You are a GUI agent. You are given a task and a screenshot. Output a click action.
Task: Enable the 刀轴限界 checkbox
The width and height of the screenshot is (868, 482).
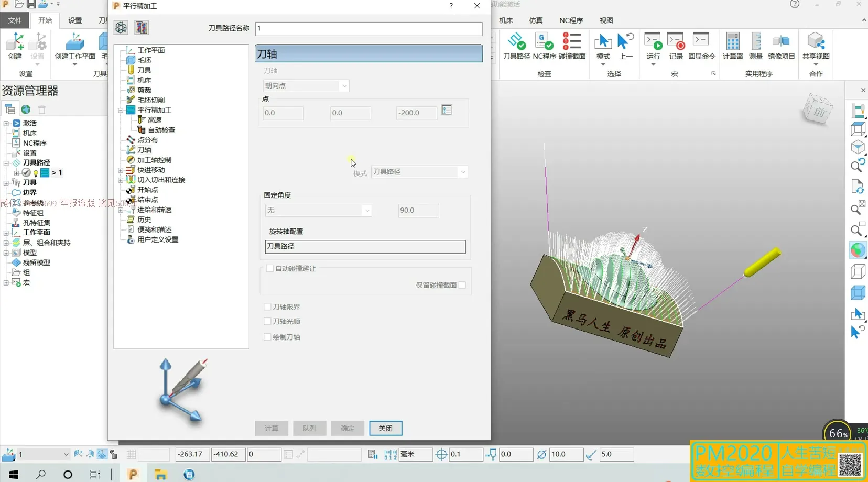pos(268,307)
